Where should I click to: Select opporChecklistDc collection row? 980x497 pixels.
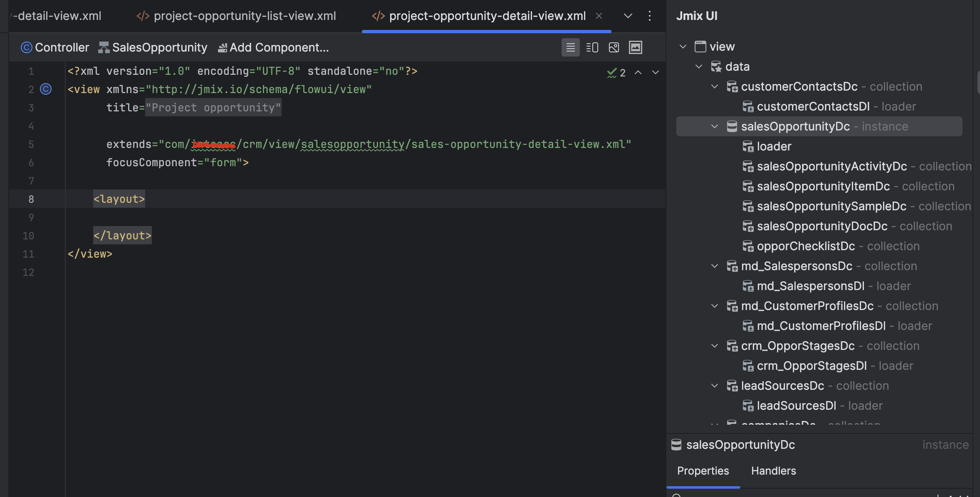coord(819,246)
